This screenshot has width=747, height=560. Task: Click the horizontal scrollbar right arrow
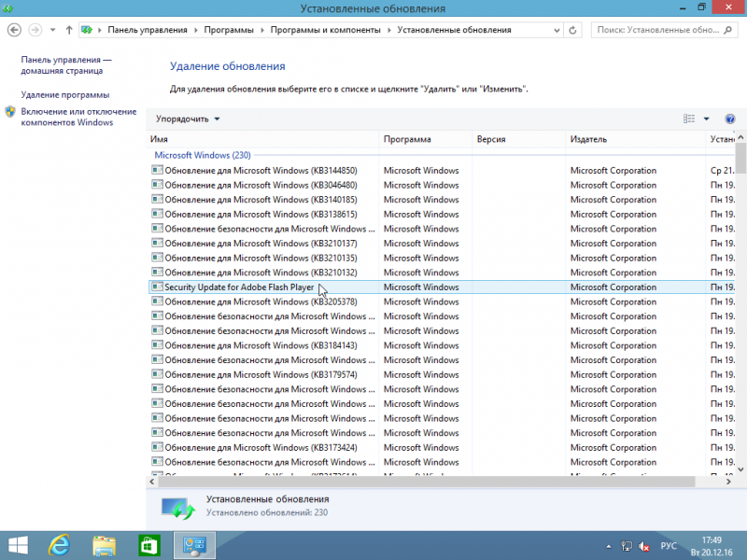pyautogui.click(x=728, y=482)
